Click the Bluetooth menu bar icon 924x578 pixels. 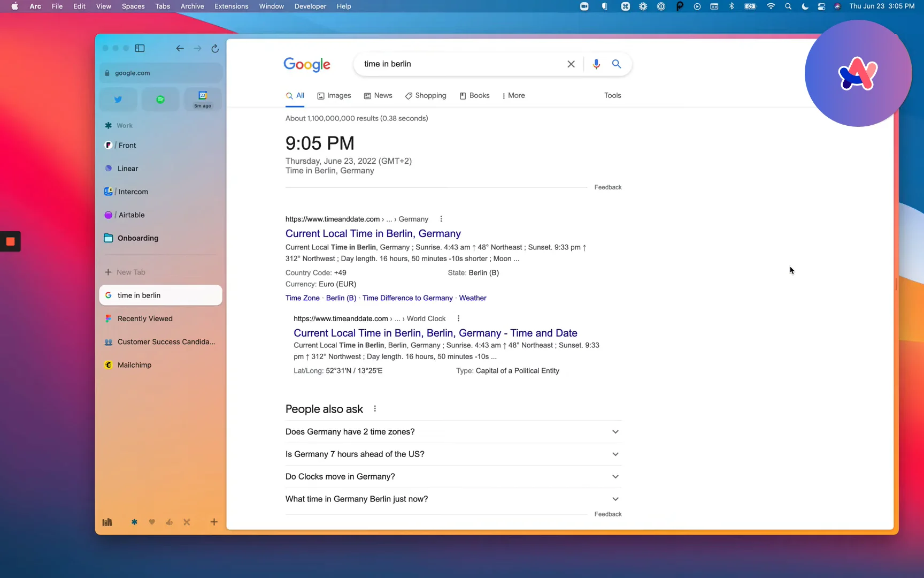click(731, 6)
